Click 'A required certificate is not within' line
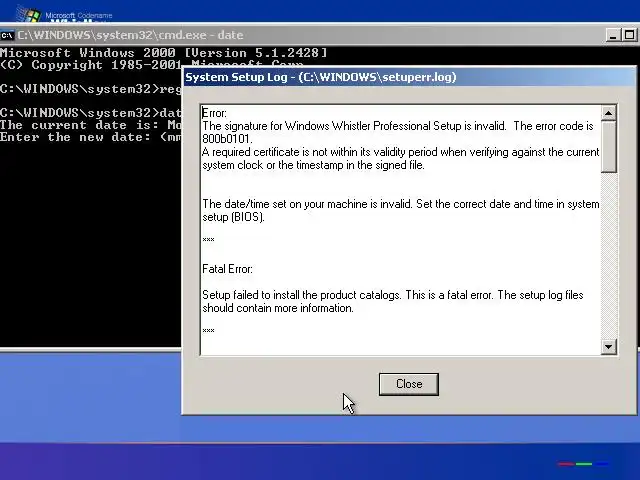The width and height of the screenshot is (640, 480). (401, 152)
